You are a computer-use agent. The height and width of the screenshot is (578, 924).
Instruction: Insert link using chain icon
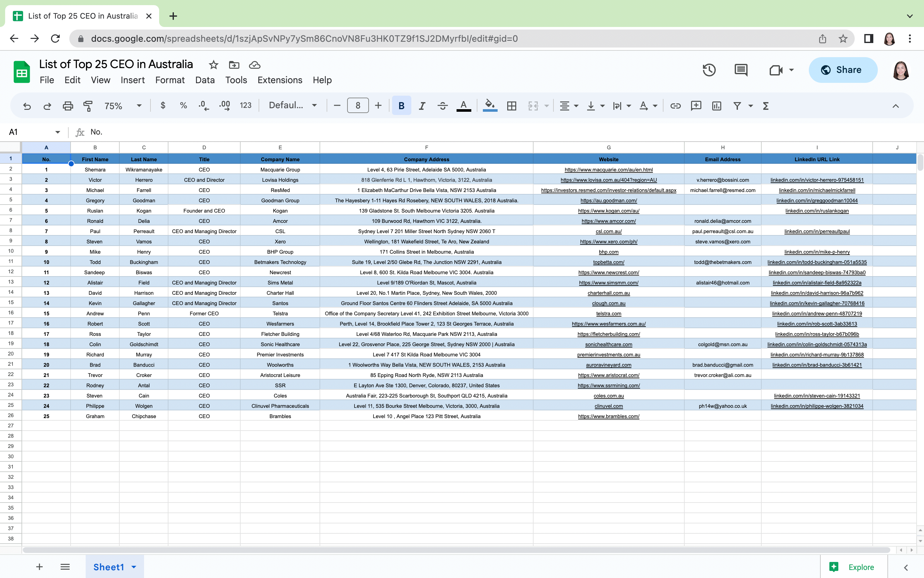675,106
